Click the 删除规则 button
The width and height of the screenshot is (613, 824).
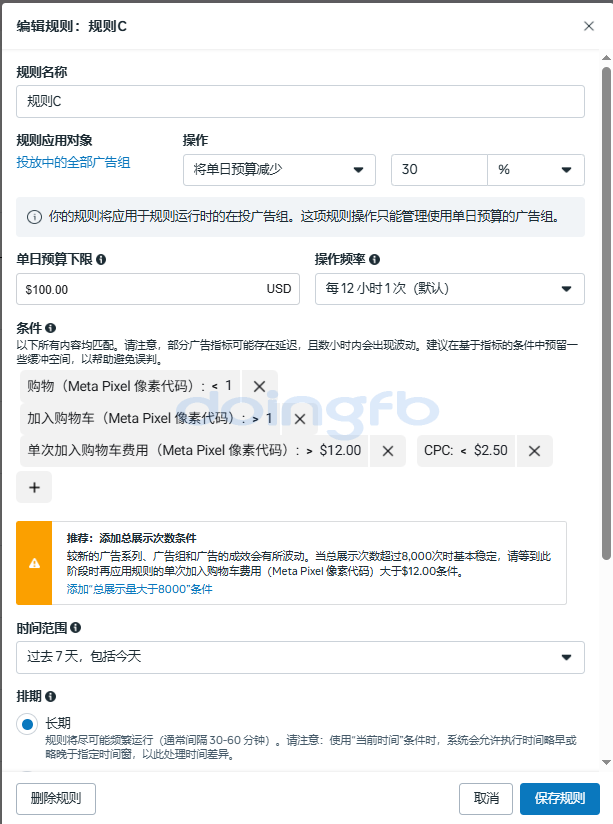click(x=56, y=798)
